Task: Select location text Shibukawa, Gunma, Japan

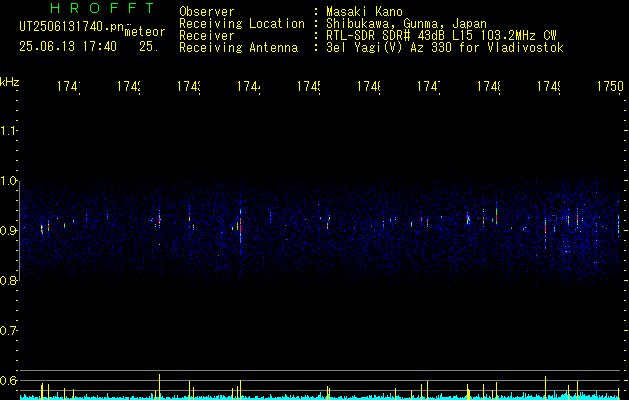Action: (406, 23)
